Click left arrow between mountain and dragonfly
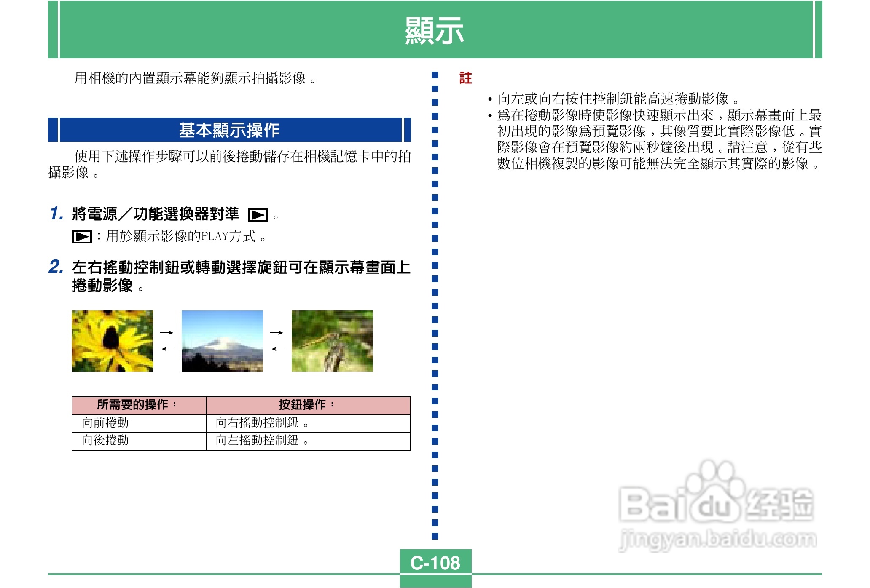The image size is (870, 588). pos(278,349)
